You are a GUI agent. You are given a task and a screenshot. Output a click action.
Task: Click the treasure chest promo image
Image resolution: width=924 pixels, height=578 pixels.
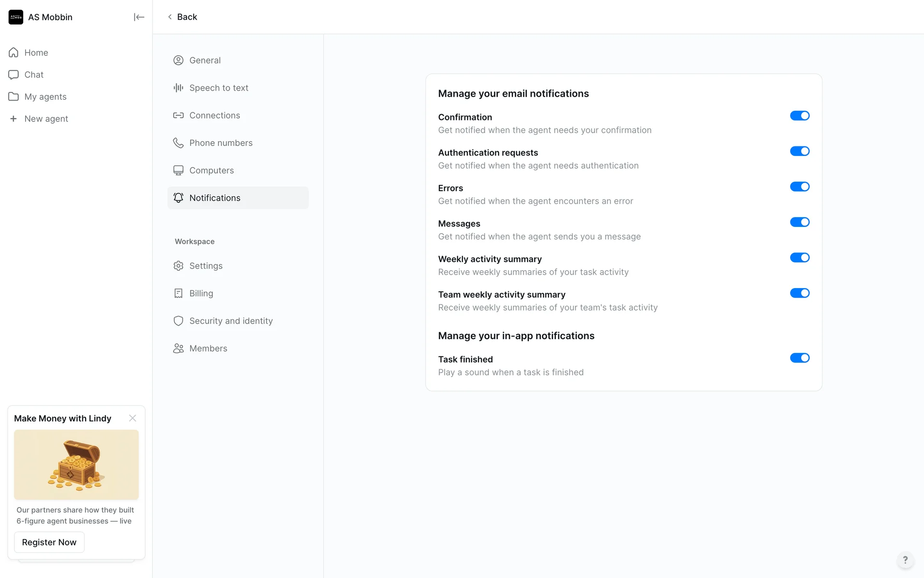(76, 464)
